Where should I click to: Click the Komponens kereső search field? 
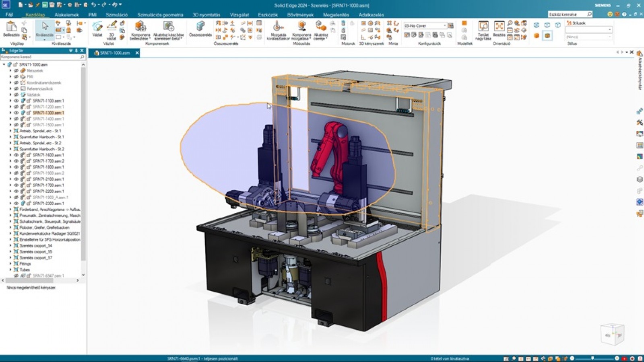[x=40, y=57]
